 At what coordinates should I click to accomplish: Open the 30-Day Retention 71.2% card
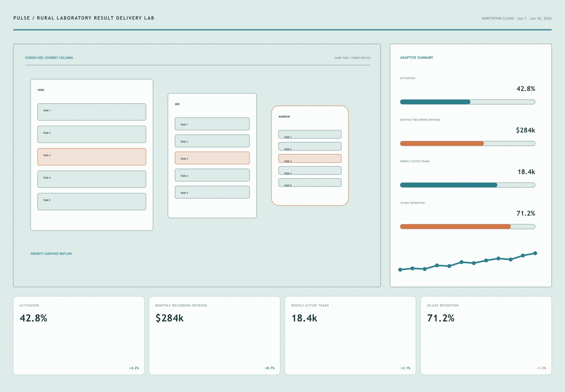(486, 336)
